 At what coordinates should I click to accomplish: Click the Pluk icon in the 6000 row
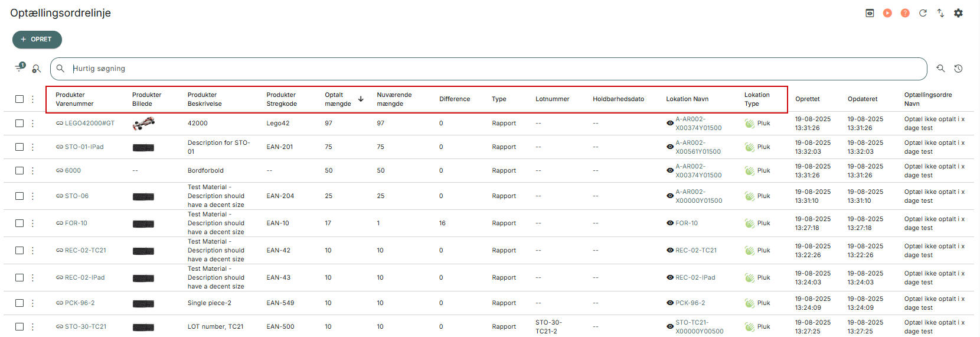click(750, 171)
